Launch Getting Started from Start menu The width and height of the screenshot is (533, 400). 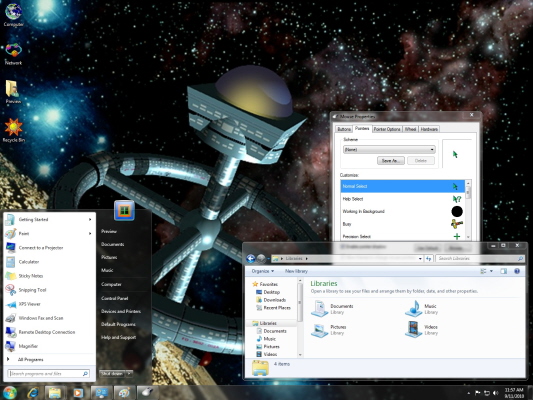click(x=49, y=220)
